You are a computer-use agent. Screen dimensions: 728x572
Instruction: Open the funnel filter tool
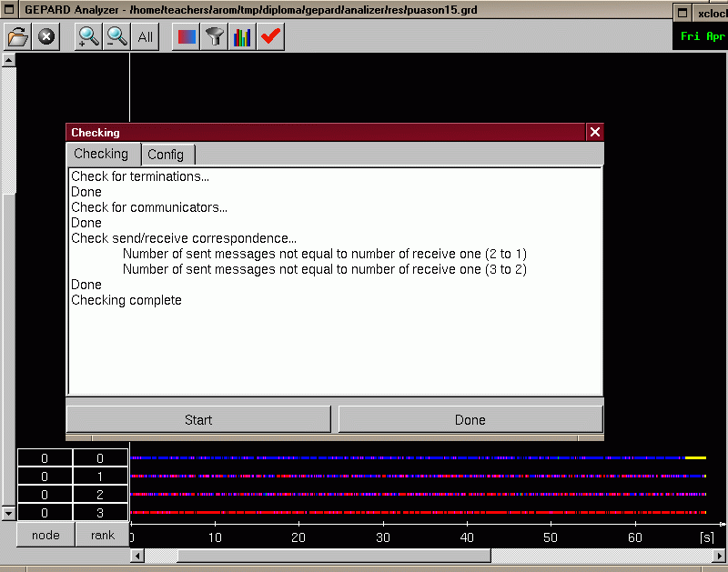pyautogui.click(x=214, y=37)
